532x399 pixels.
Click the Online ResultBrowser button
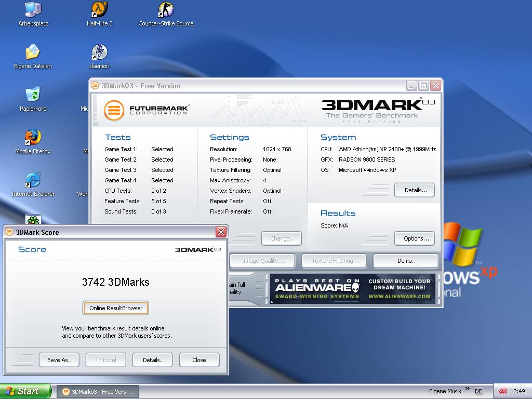click(x=116, y=308)
